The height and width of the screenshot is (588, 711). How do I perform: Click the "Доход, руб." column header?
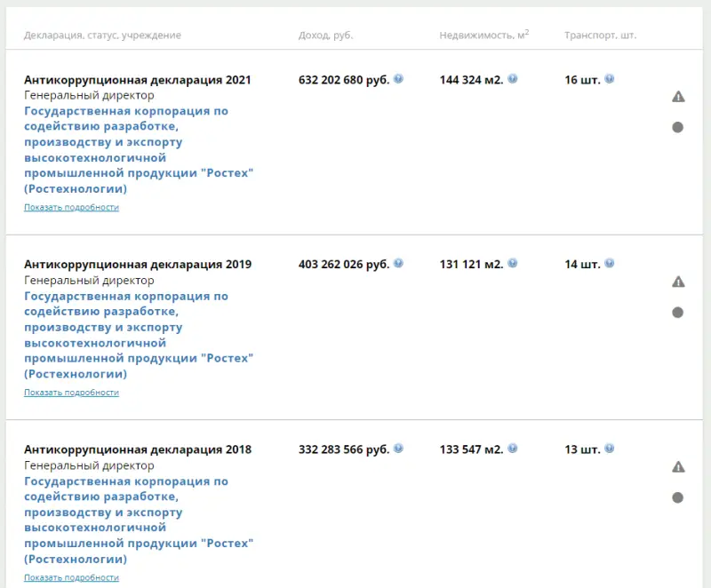tap(325, 36)
